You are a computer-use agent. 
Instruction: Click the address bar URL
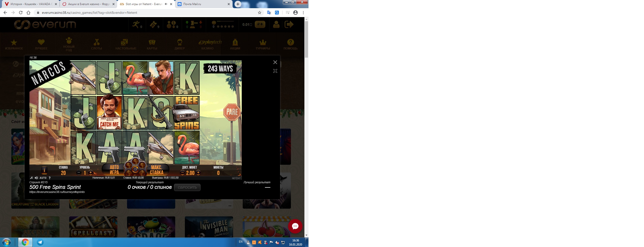(89, 13)
